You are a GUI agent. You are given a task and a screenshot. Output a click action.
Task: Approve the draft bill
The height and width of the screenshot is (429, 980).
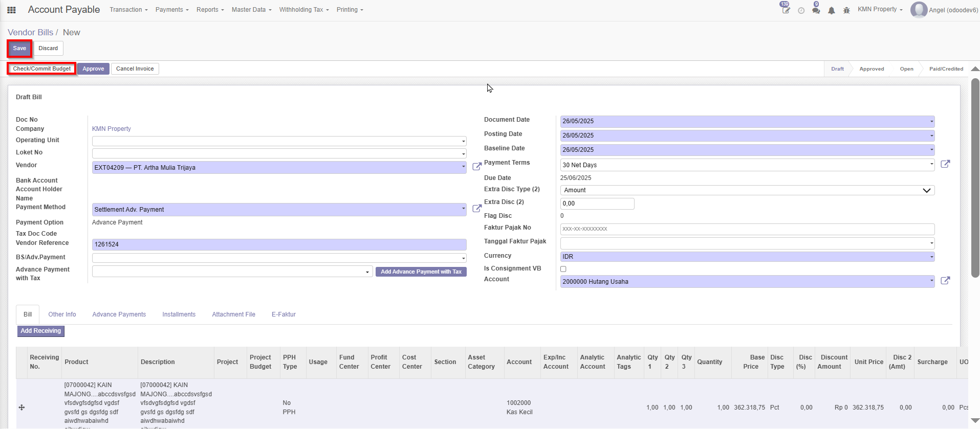[93, 69]
